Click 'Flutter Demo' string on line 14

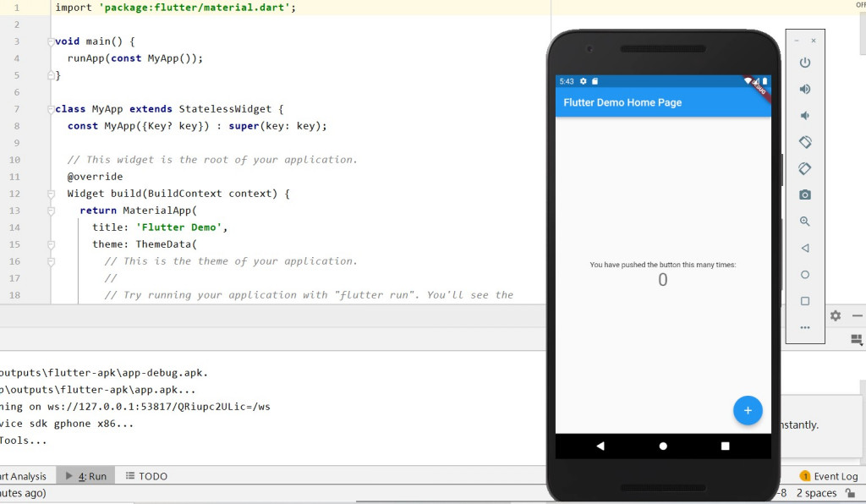[179, 227]
